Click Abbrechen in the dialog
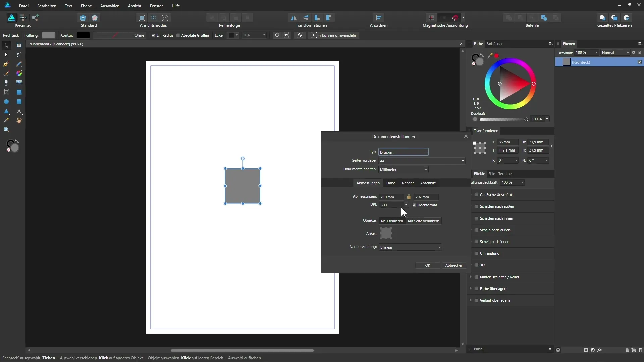Image resolution: width=644 pixels, height=362 pixels. coord(454,265)
